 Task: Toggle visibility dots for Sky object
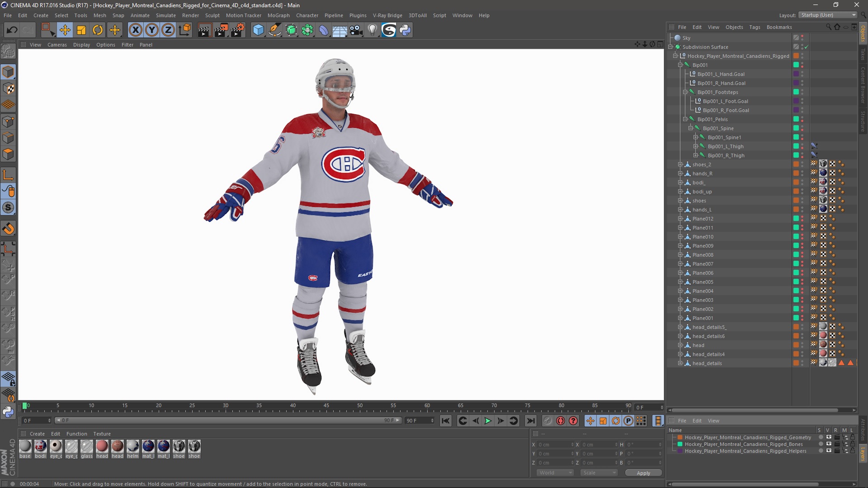click(802, 38)
